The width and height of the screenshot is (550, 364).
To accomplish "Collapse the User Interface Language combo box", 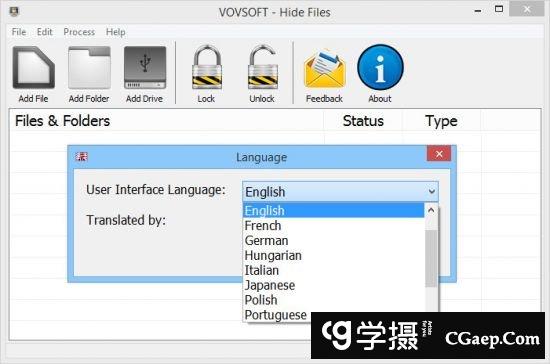I will coord(431,191).
